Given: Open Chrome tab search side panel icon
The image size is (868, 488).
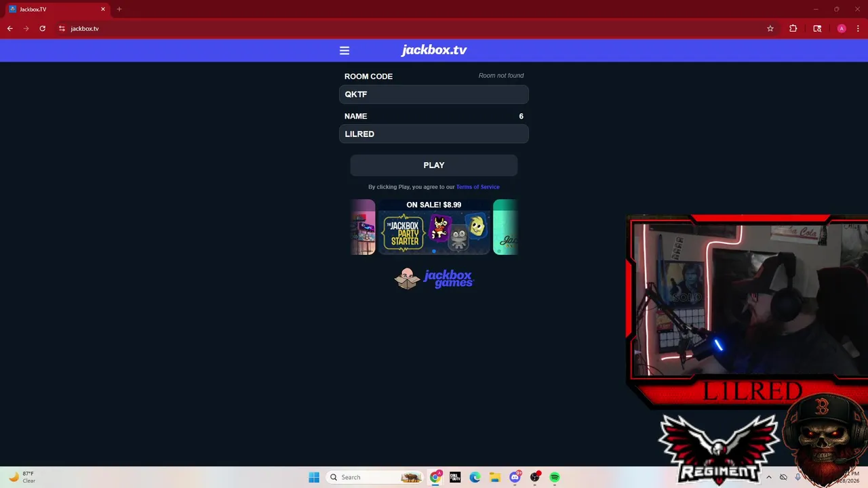Looking at the screenshot, I should point(817,28).
